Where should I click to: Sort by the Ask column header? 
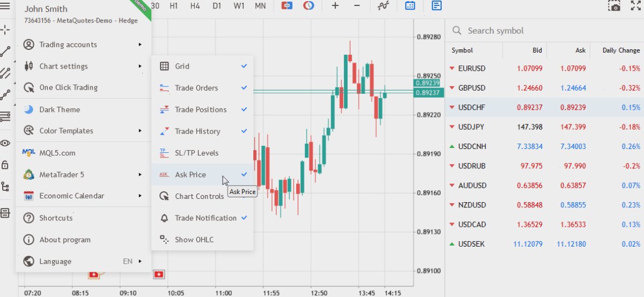coord(581,50)
